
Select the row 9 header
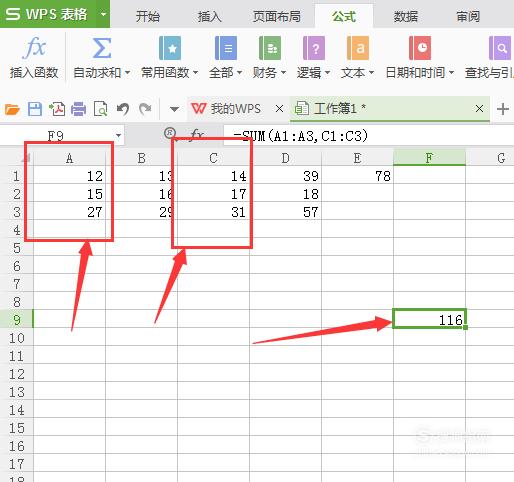[x=17, y=320]
